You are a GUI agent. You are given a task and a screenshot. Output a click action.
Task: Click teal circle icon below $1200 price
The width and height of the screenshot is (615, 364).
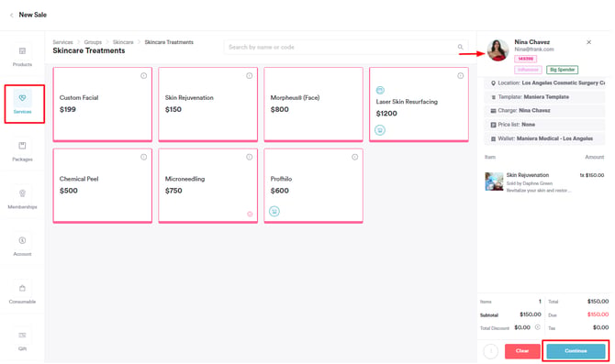pos(380,129)
